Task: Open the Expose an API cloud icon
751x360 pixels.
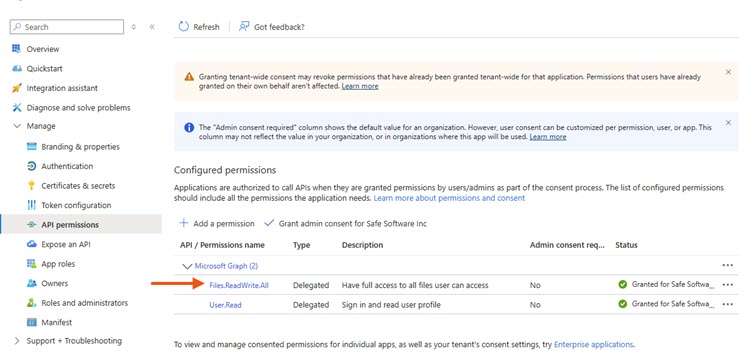Action: [32, 244]
